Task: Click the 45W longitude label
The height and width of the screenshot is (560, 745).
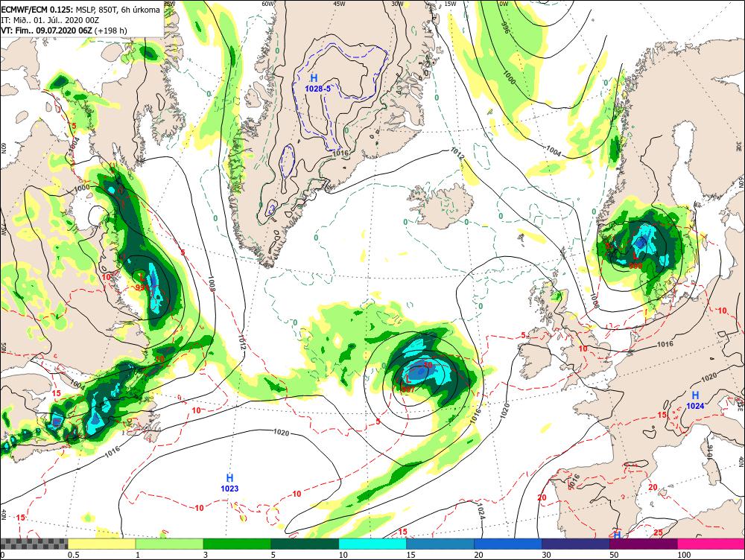Action: [339, 4]
